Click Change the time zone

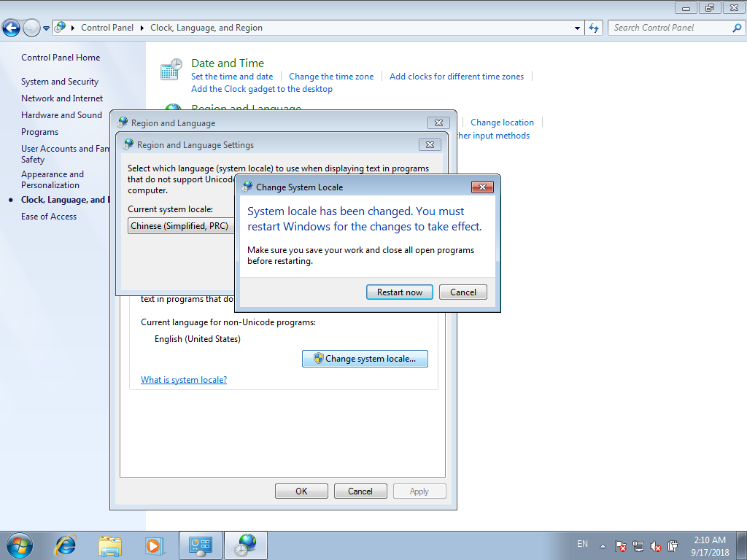tap(331, 76)
